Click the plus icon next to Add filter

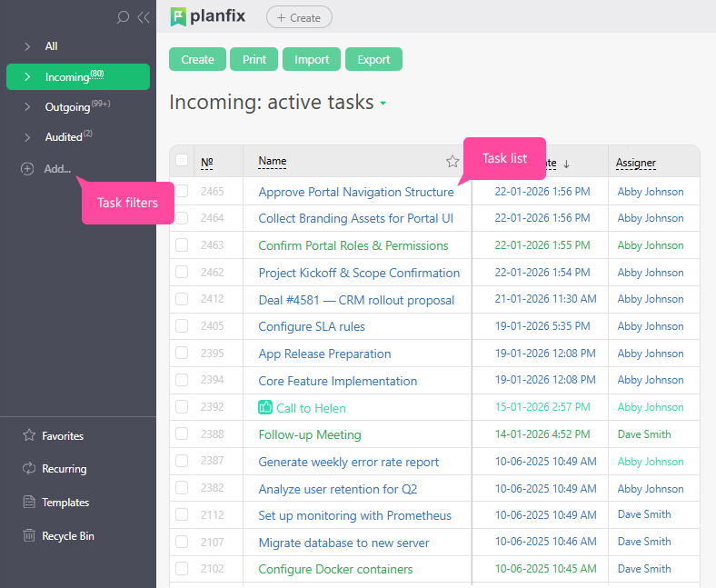tap(27, 169)
